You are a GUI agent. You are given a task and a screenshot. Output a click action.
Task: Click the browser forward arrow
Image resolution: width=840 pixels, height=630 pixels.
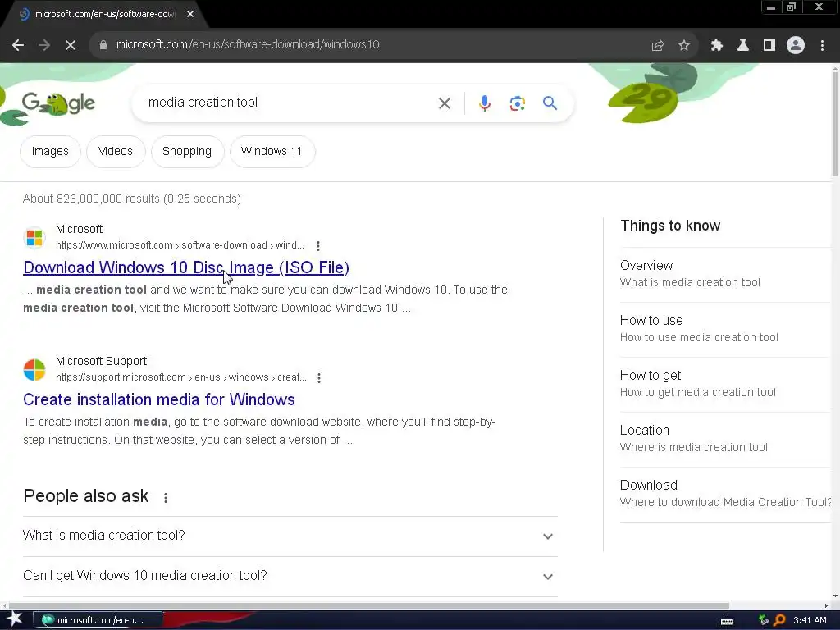[44, 45]
